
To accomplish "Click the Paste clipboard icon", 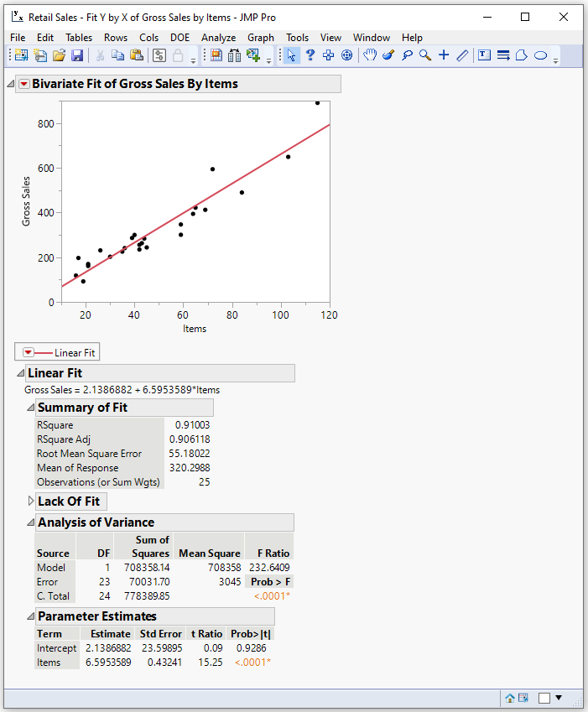I will tap(137, 55).
